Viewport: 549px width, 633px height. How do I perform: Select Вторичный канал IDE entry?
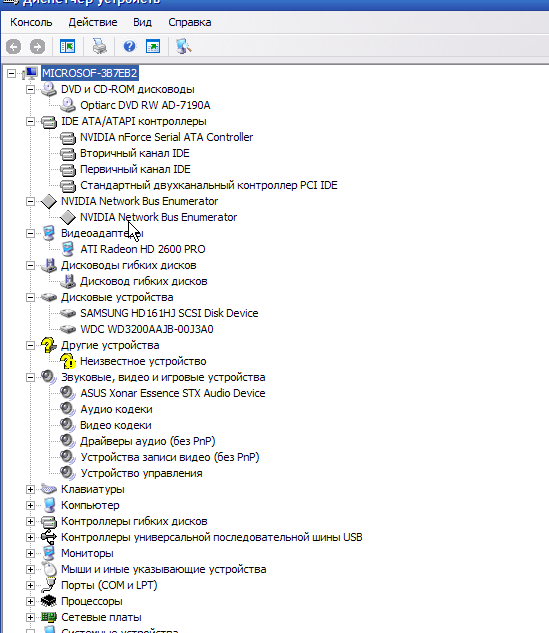click(135, 153)
